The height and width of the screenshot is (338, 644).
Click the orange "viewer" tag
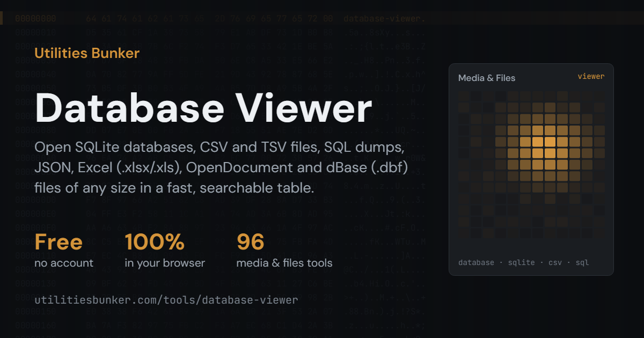click(591, 76)
